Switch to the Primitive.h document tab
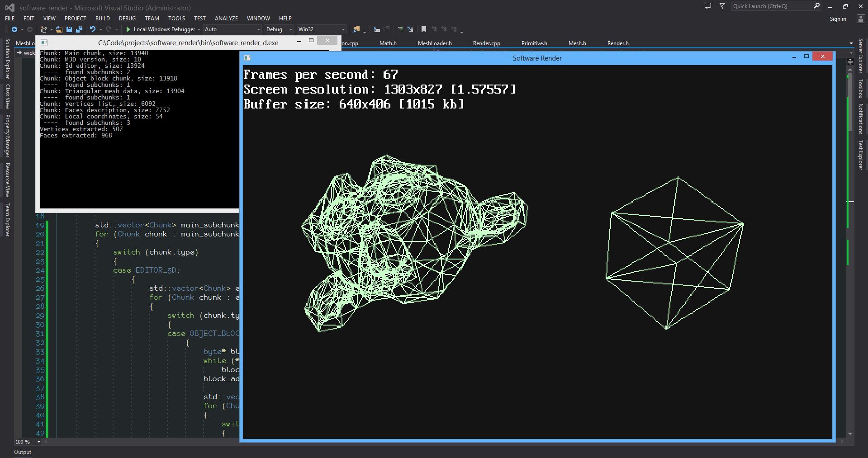 [x=534, y=43]
